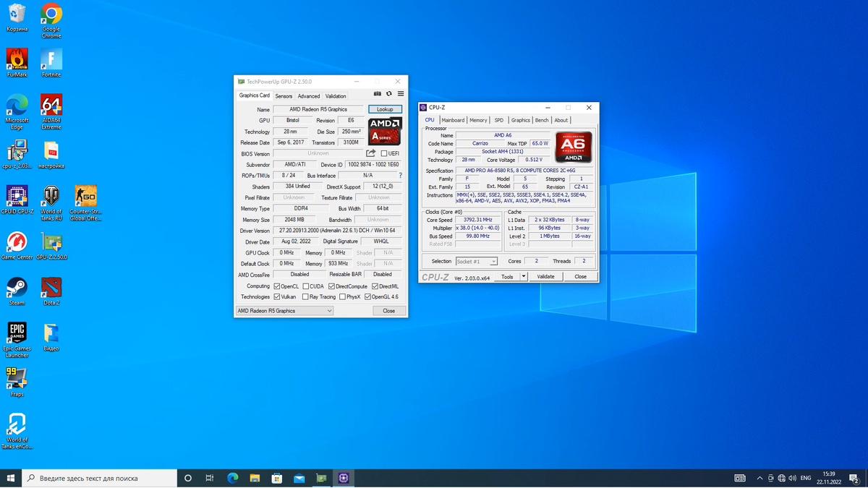Open the Tools dropdown arrow in CPU-Z

tap(524, 276)
